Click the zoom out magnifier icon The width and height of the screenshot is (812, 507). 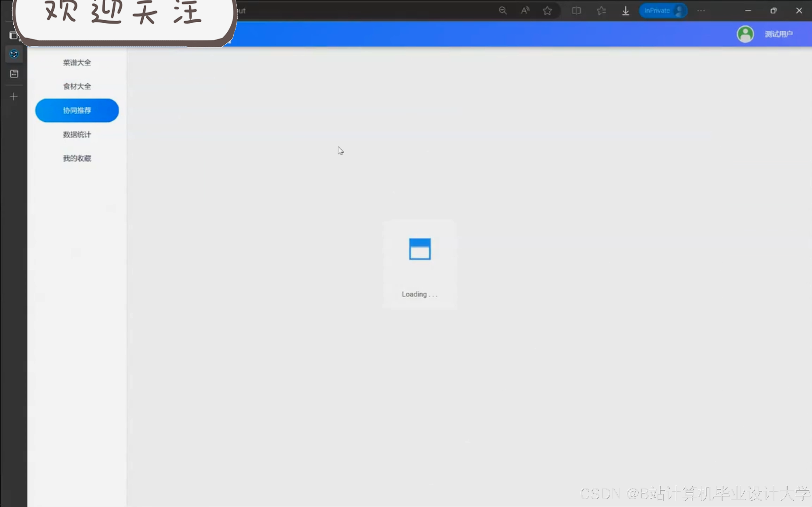[502, 11]
